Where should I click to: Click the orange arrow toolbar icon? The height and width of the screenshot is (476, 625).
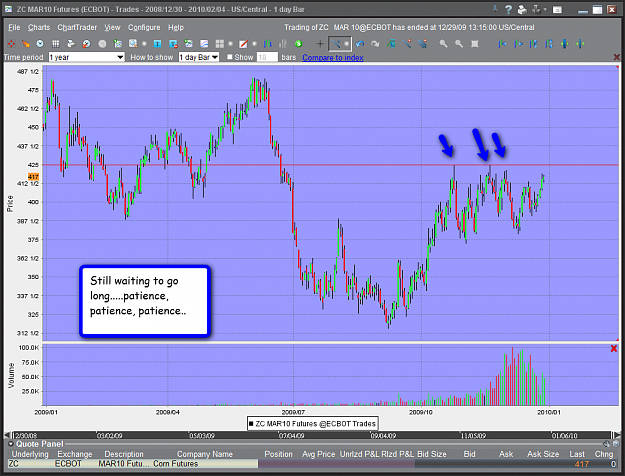[x=26, y=44]
